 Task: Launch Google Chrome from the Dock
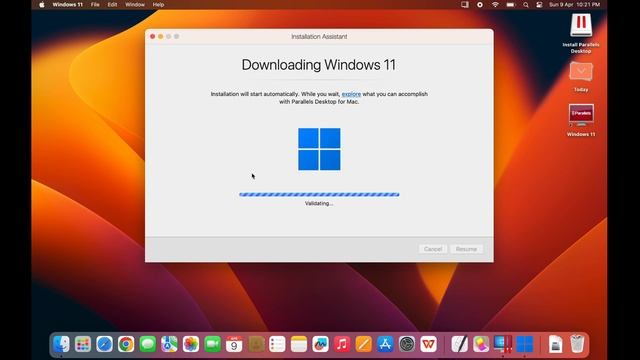pos(126,344)
